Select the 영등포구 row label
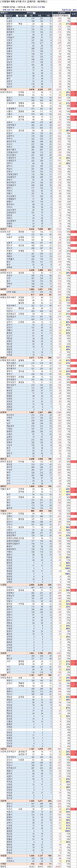 pyautogui.click(x=10, y=29)
